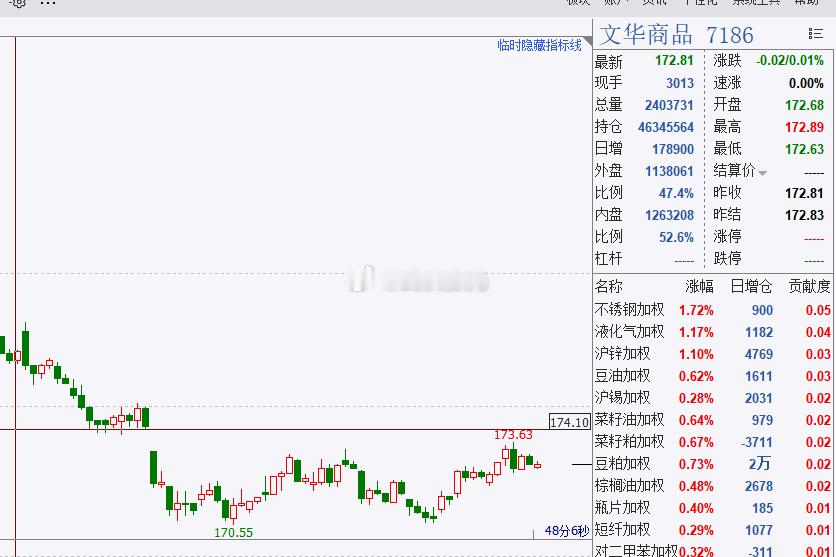The height and width of the screenshot is (557, 836).
Task: Click the 1.72% gain for 不锈钢加权
Action: coord(696,310)
